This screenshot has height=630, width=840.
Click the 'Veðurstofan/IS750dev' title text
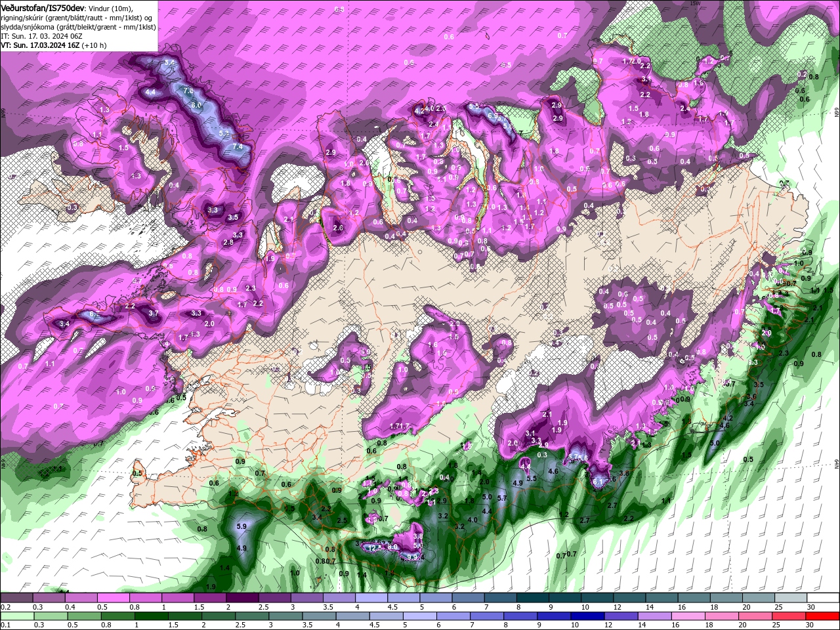(x=42, y=7)
